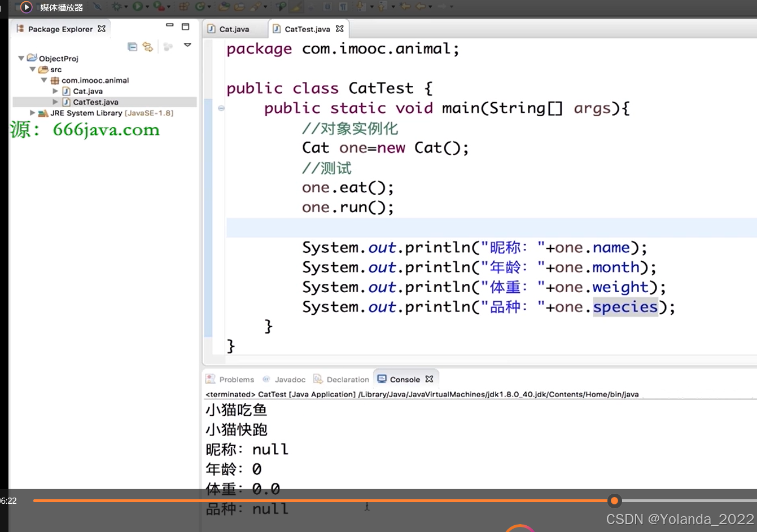Click the 'package com.imooc.animal;' code line

pos(343,49)
